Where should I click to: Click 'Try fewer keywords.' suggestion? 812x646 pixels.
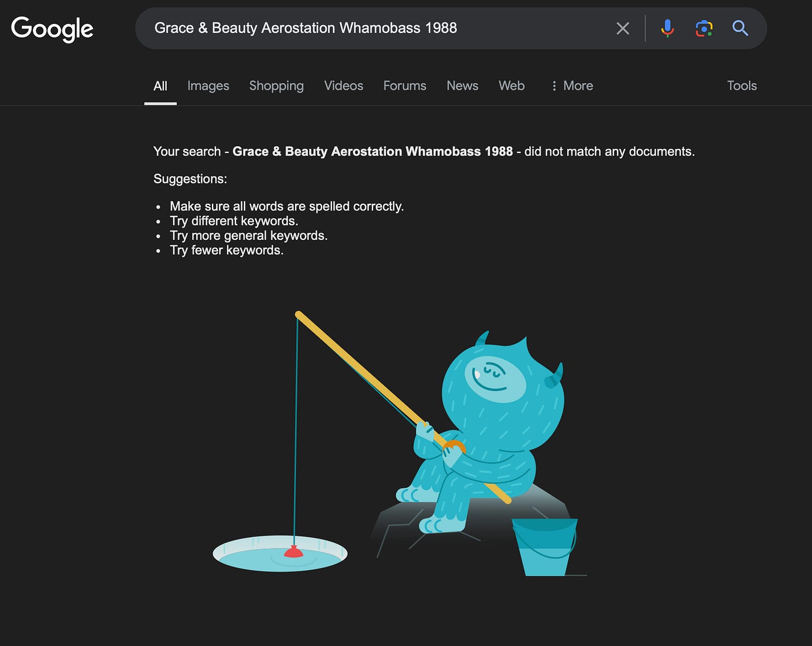[226, 250]
